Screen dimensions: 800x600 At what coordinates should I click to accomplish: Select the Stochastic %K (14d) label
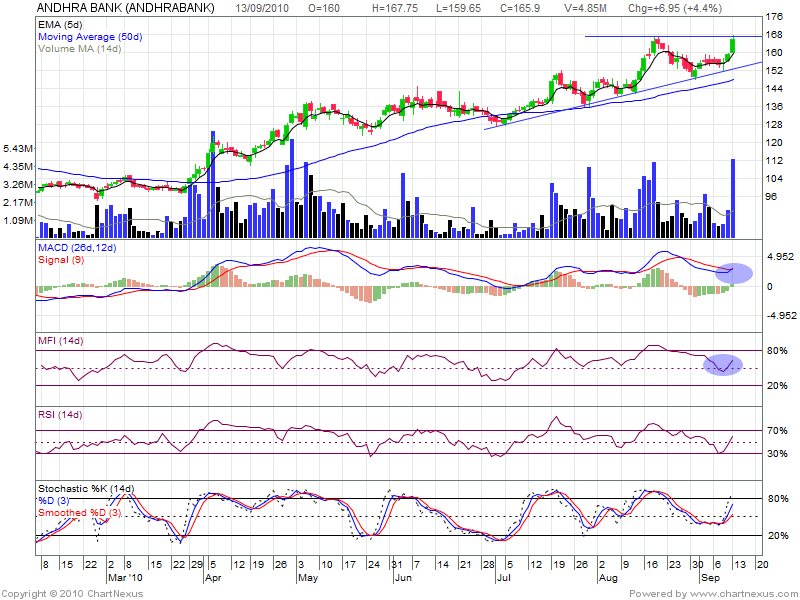[85, 488]
